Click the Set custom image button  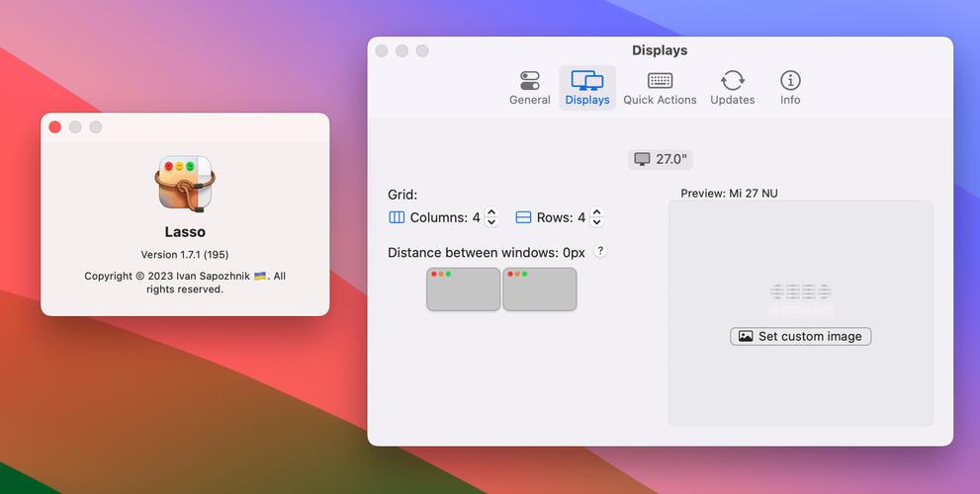[801, 336]
